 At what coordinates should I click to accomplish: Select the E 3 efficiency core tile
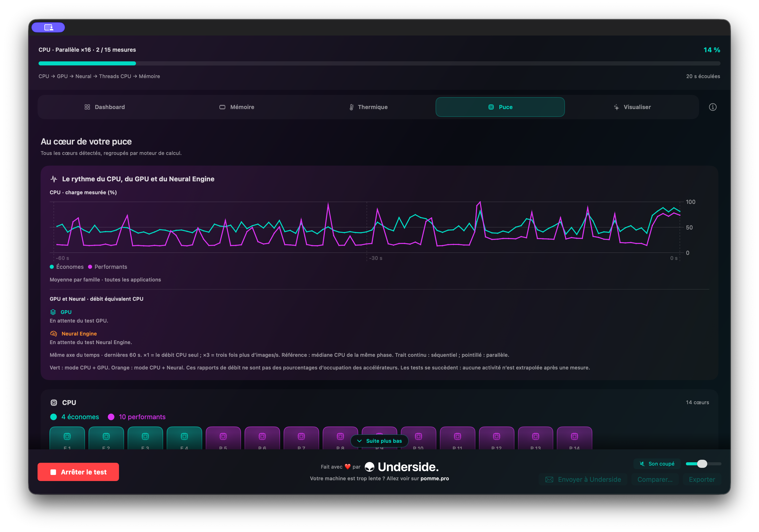coord(145,438)
